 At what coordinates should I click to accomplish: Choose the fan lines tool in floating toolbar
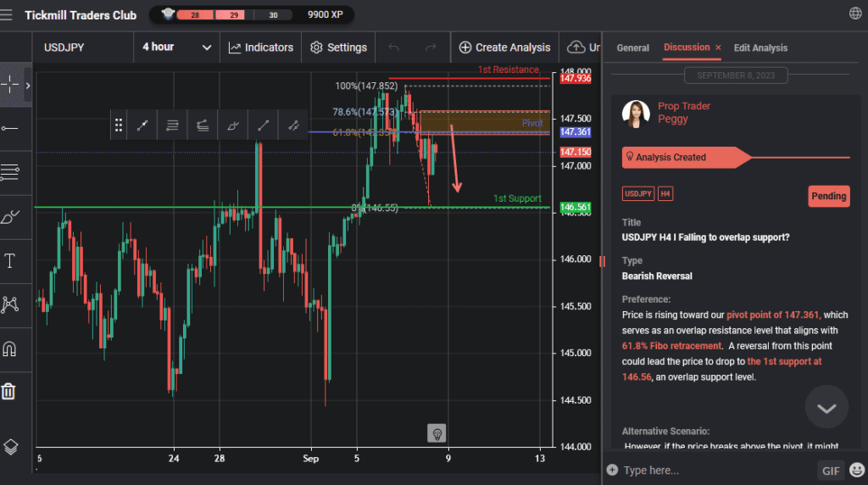pos(203,125)
